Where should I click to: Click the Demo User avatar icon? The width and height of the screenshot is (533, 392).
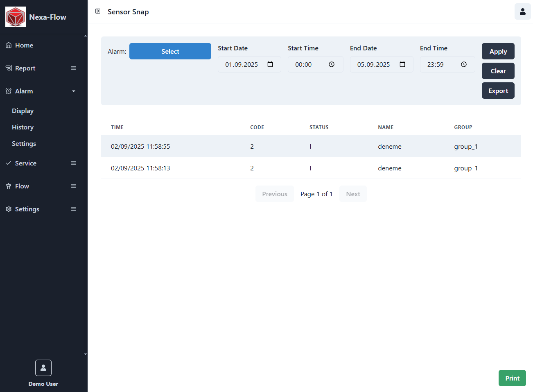point(43,368)
